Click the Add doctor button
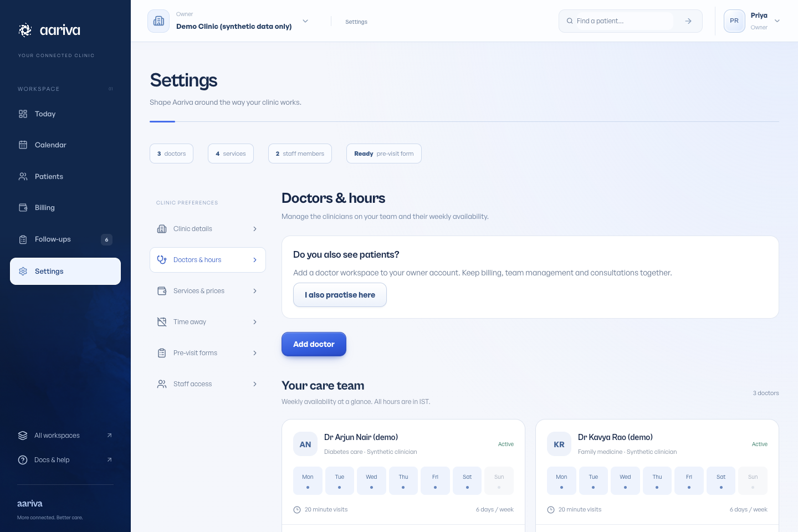This screenshot has height=532, width=798. pyautogui.click(x=314, y=344)
